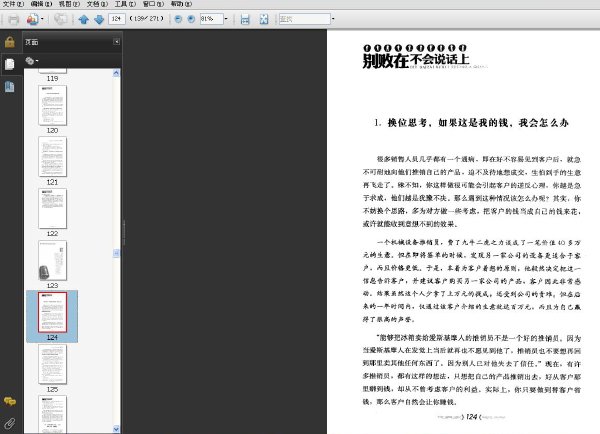The width and height of the screenshot is (600, 434).
Task: Click the page number 124 at page bottom
Action: pos(471,417)
